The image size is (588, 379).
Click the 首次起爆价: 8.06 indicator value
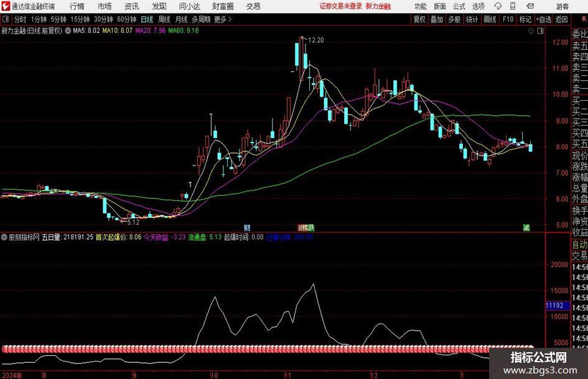[118, 237]
